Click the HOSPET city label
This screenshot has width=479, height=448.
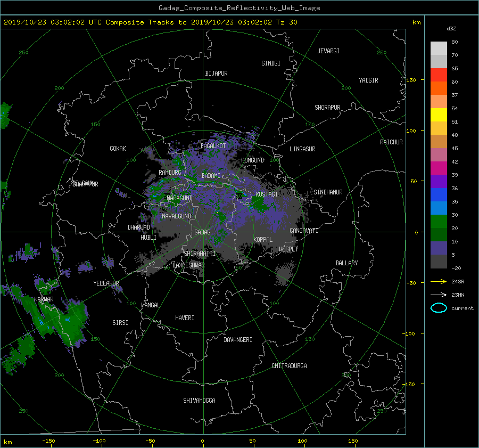coord(288,249)
